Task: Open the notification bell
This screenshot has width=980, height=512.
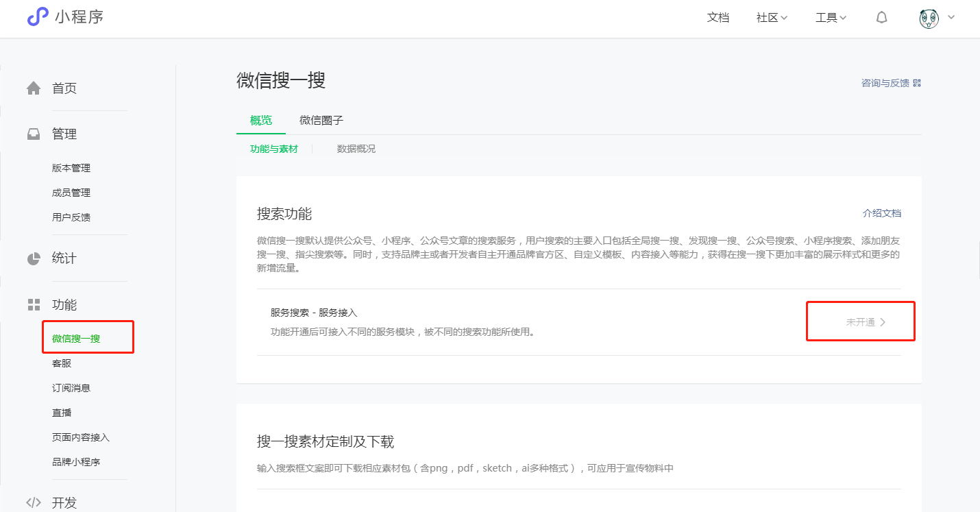Action: click(882, 18)
